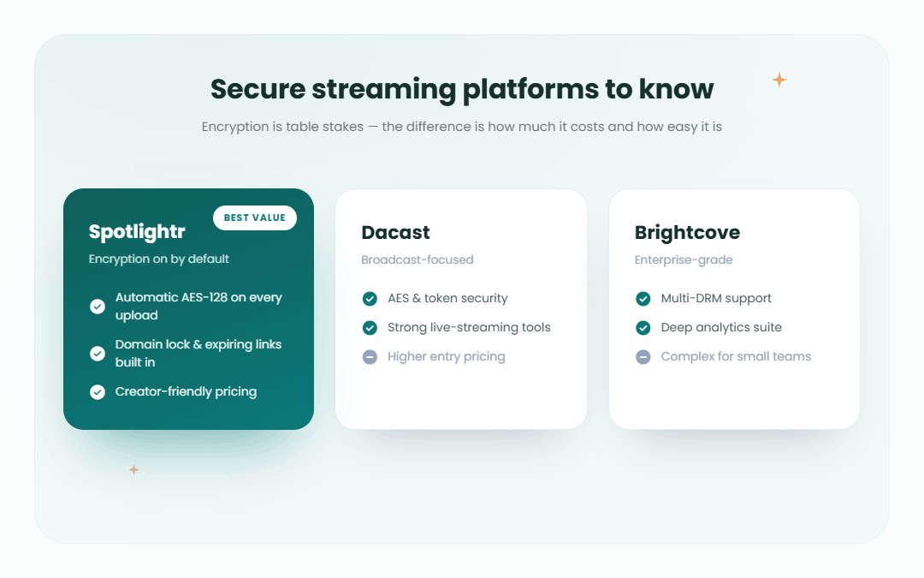This screenshot has width=924, height=578.
Task: Click the minus icon beside Higher entry pricing
Action: pos(370,357)
